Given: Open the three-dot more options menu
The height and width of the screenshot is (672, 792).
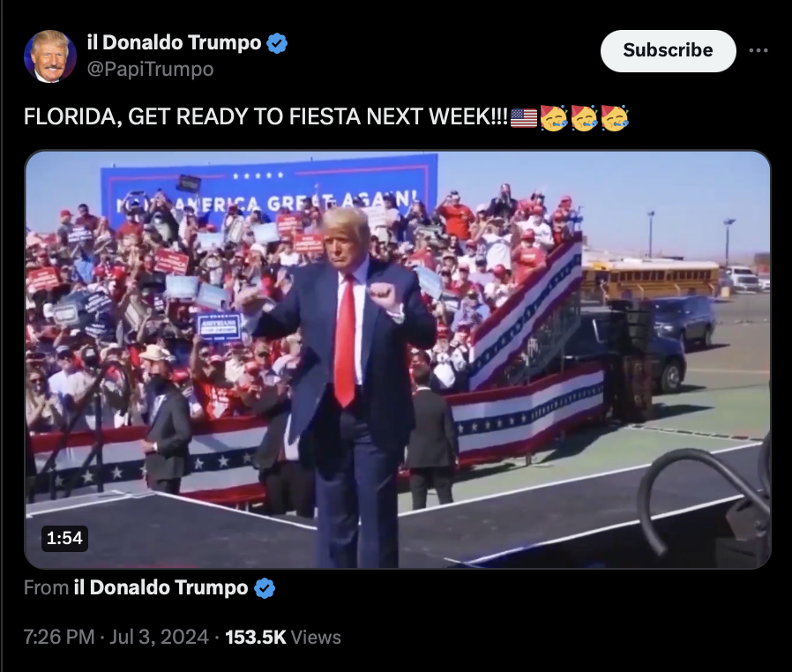Looking at the screenshot, I should pyautogui.click(x=758, y=50).
